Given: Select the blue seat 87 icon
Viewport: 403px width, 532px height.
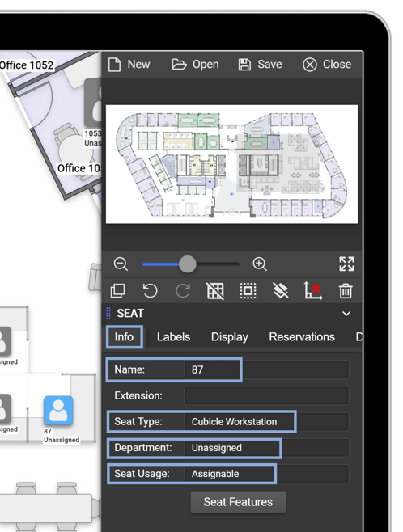Looking at the screenshot, I should (58, 411).
